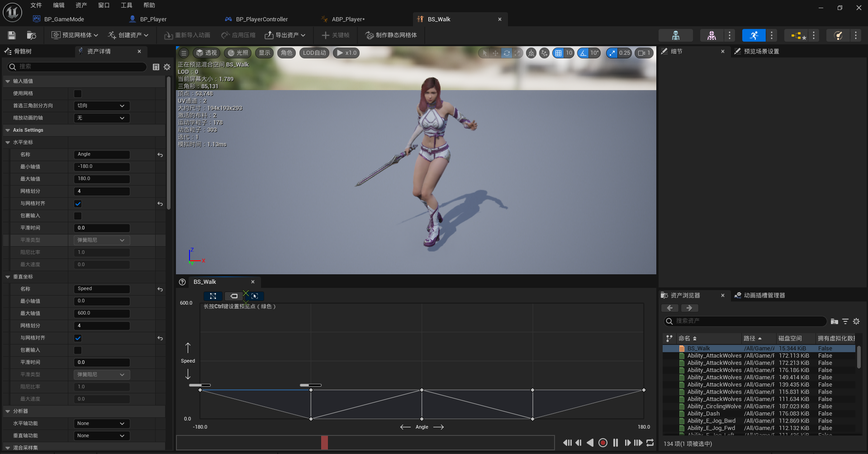Open the 资产 menu
Screen dimensions: 868x454
click(x=81, y=5)
